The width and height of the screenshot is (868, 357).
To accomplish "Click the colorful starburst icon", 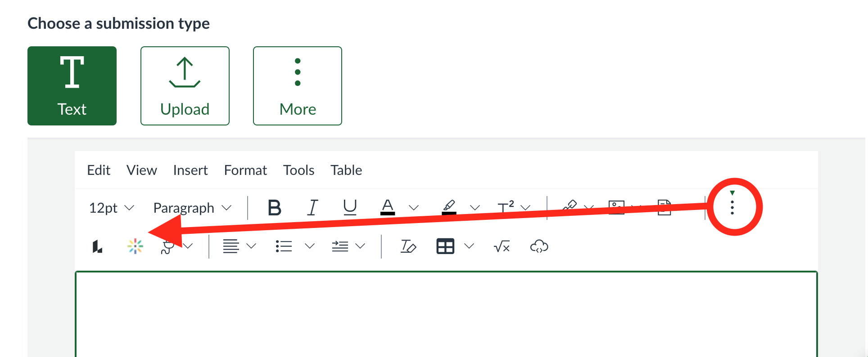I will pos(135,246).
